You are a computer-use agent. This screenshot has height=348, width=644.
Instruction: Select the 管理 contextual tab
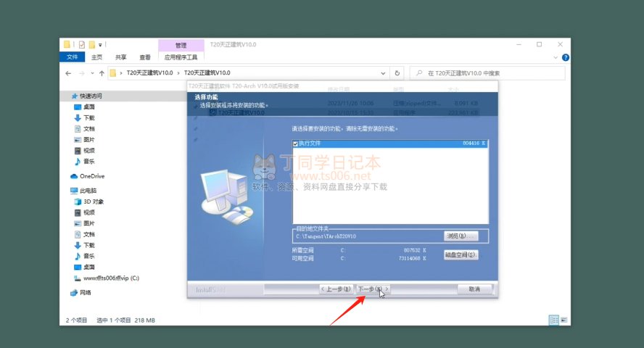pyautogui.click(x=181, y=45)
